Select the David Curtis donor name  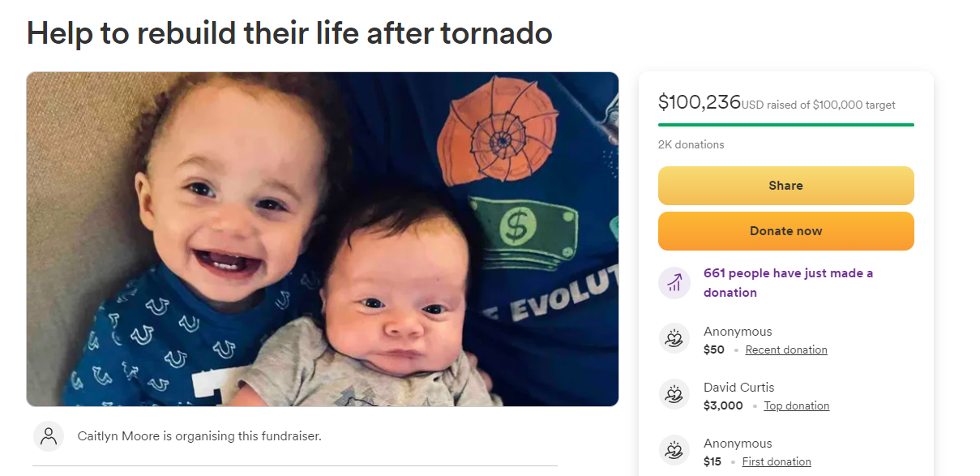738,387
